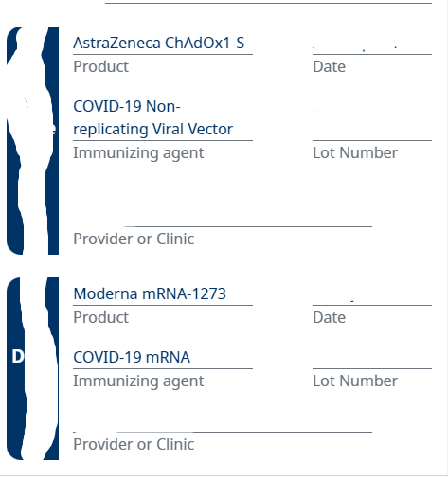This screenshot has height=479, width=448.
Task: Select the first dose blue side banner
Action: (x=32, y=140)
